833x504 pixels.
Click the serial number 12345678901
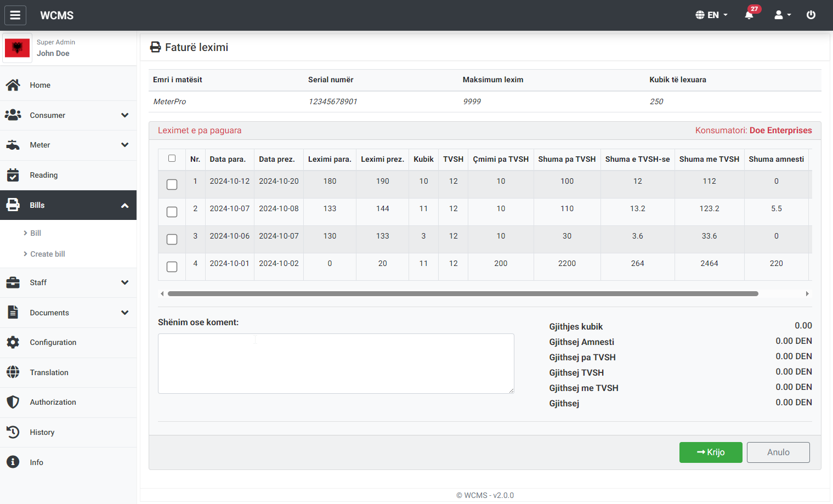[333, 101]
